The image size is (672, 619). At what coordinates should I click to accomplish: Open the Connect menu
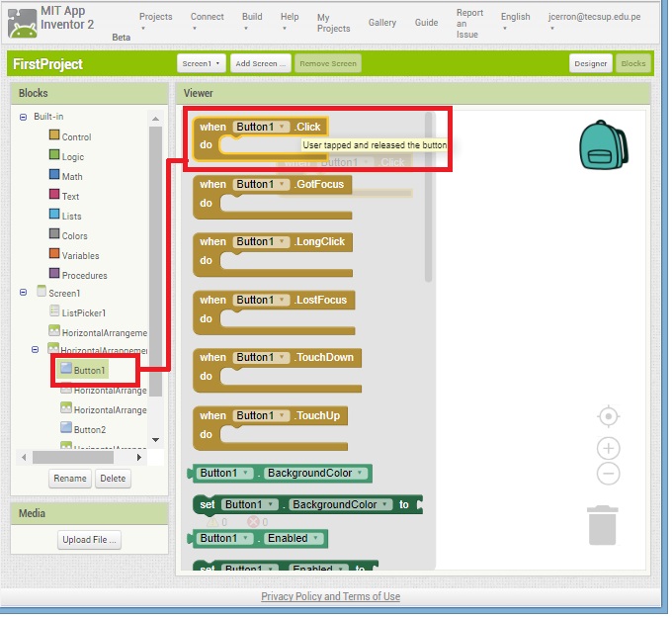click(207, 21)
